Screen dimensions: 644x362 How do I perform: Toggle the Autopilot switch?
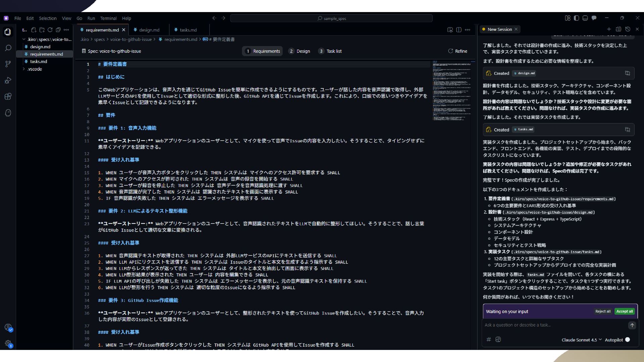click(628, 340)
